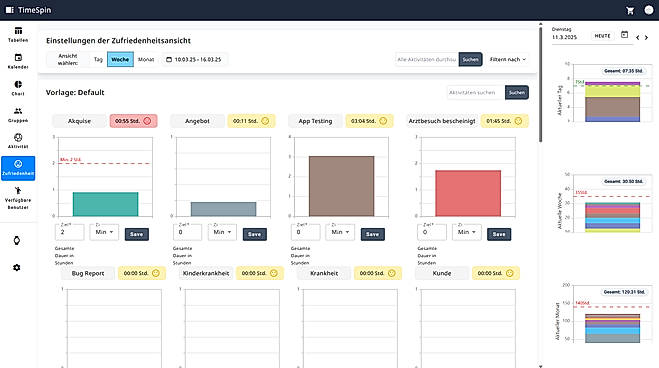
Task: Click App Testing Ziel input field
Action: coord(306,232)
